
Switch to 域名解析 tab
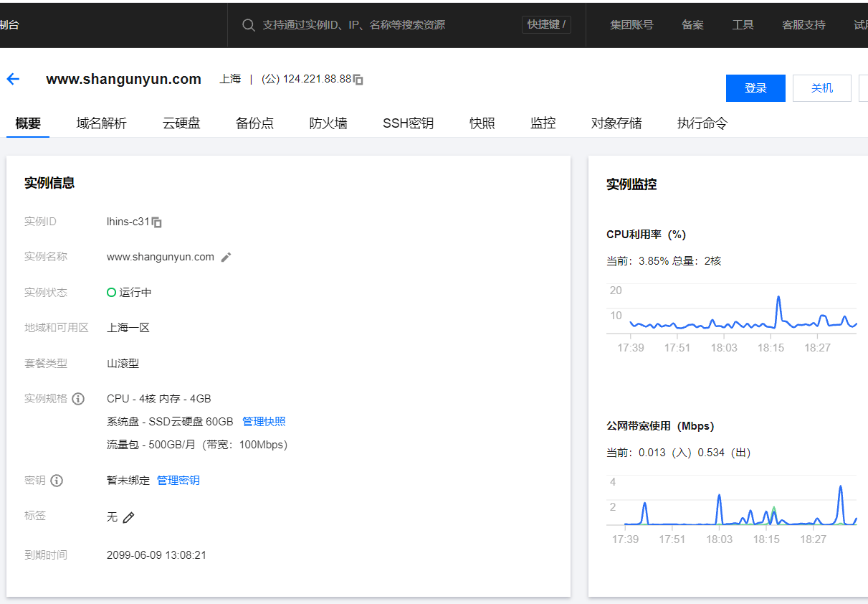102,123
